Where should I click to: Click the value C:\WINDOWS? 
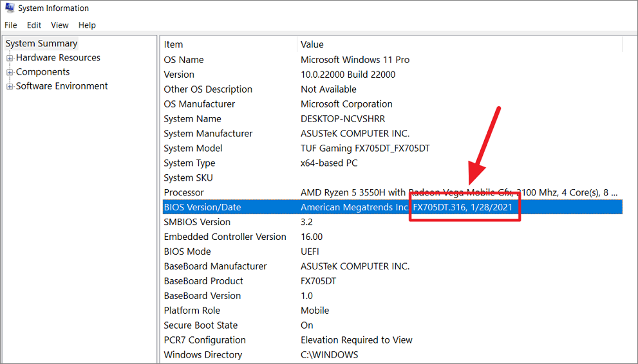click(x=329, y=354)
